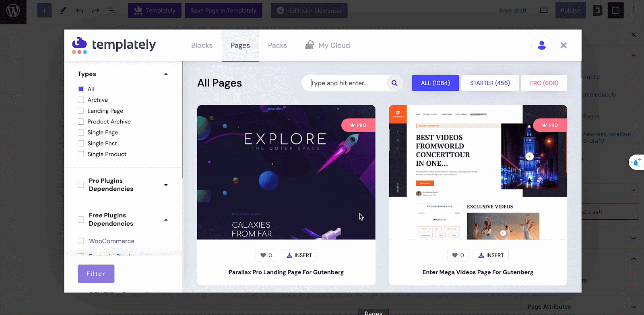This screenshot has height=315, width=644.
Task: Click the My Cloud icon
Action: click(x=309, y=45)
